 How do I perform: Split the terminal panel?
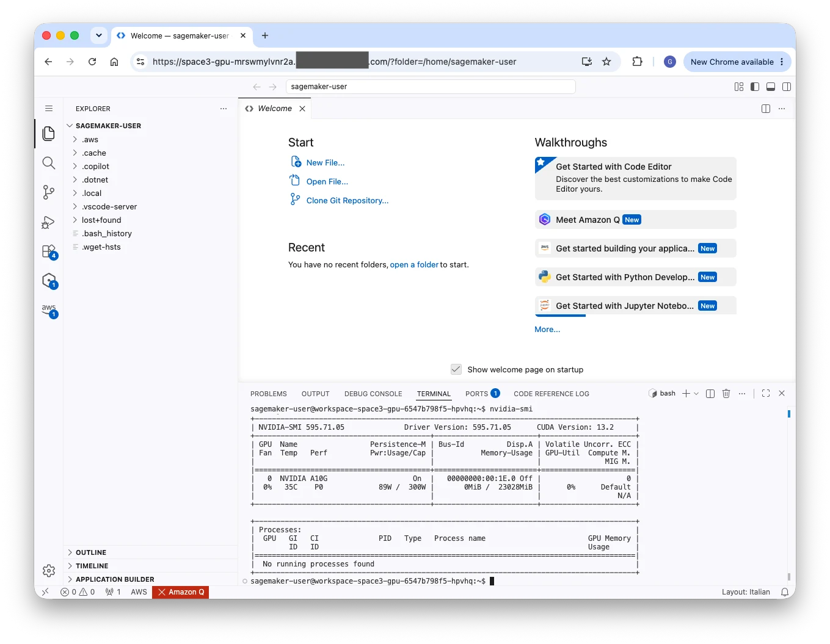(710, 394)
